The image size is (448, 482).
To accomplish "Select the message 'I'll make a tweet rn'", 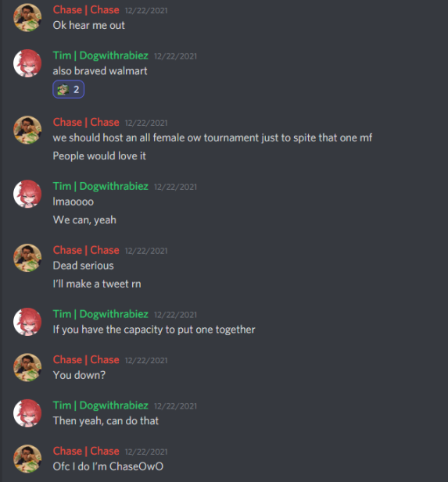I will click(97, 284).
